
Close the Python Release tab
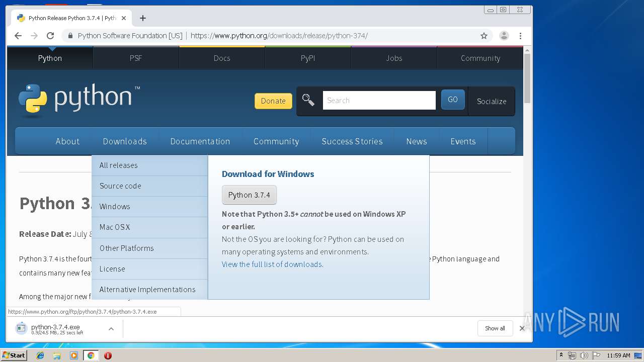[124, 18]
